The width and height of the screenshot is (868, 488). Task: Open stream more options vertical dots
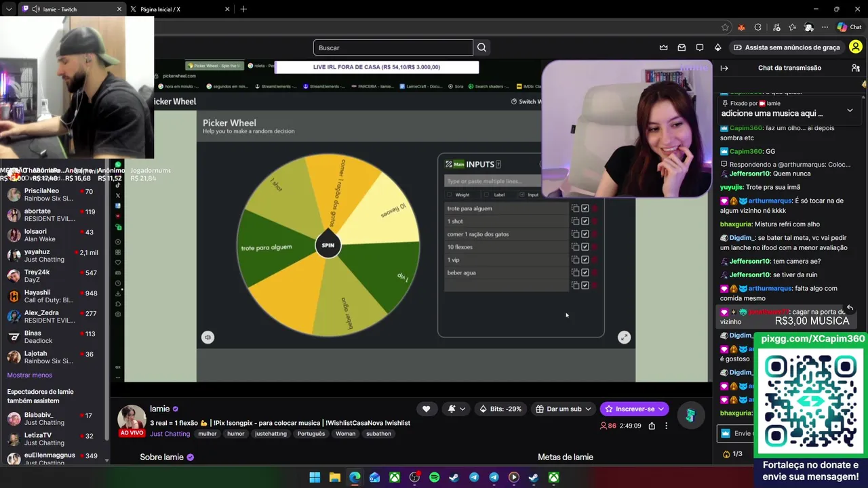point(666,426)
